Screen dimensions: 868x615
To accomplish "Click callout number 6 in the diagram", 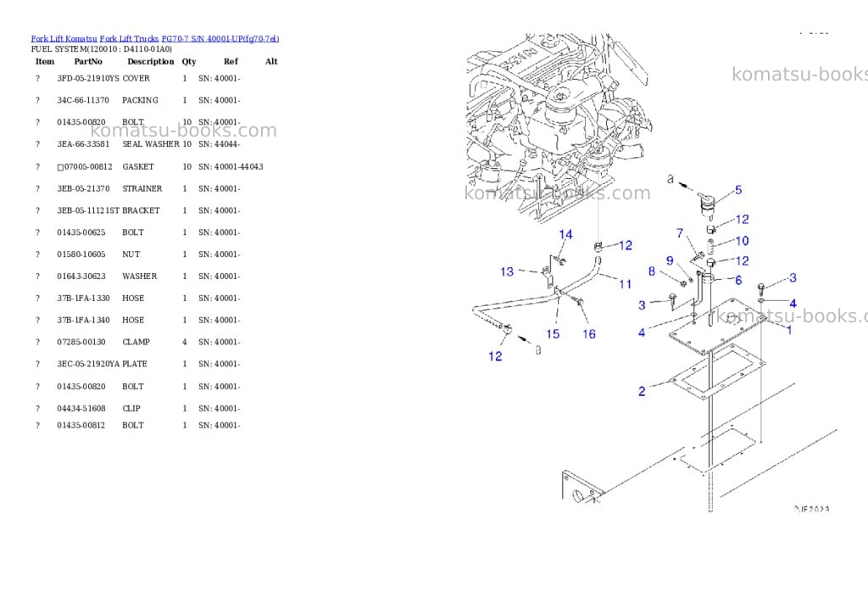I will click(738, 280).
